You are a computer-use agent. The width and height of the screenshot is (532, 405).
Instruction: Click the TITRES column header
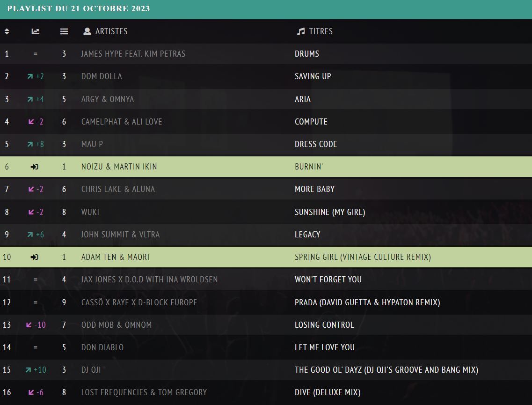point(321,31)
